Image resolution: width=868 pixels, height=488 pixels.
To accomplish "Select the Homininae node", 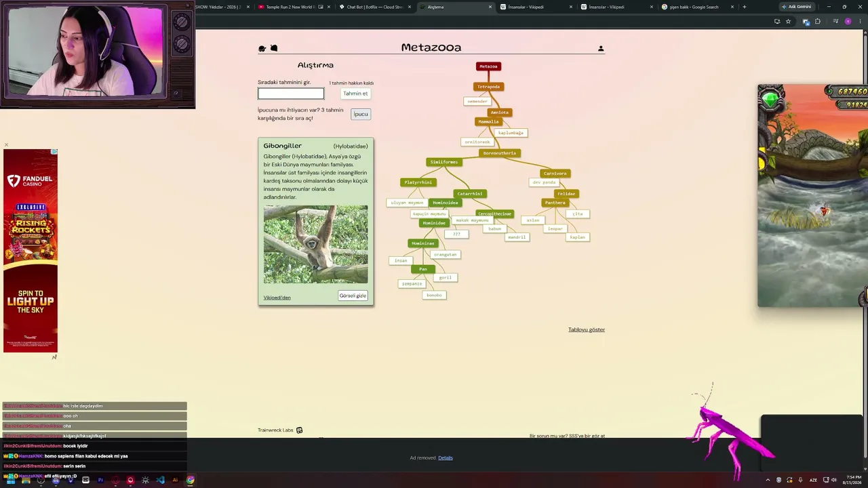I will (x=422, y=243).
